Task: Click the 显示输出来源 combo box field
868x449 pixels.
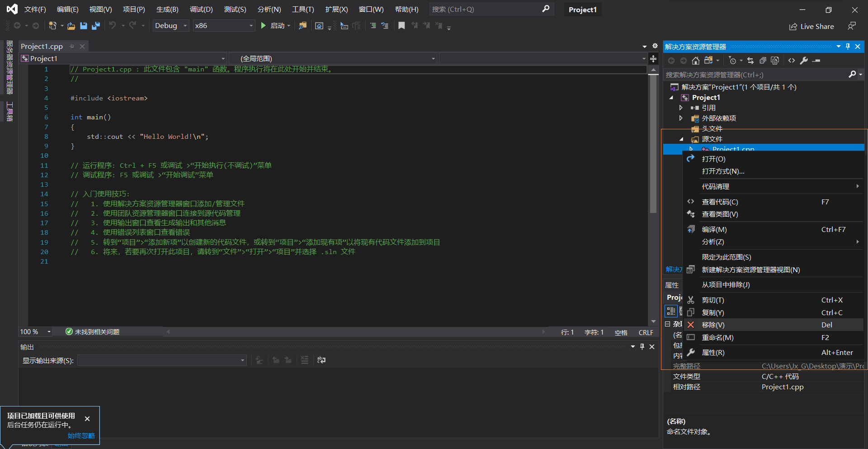Action: tap(161, 360)
